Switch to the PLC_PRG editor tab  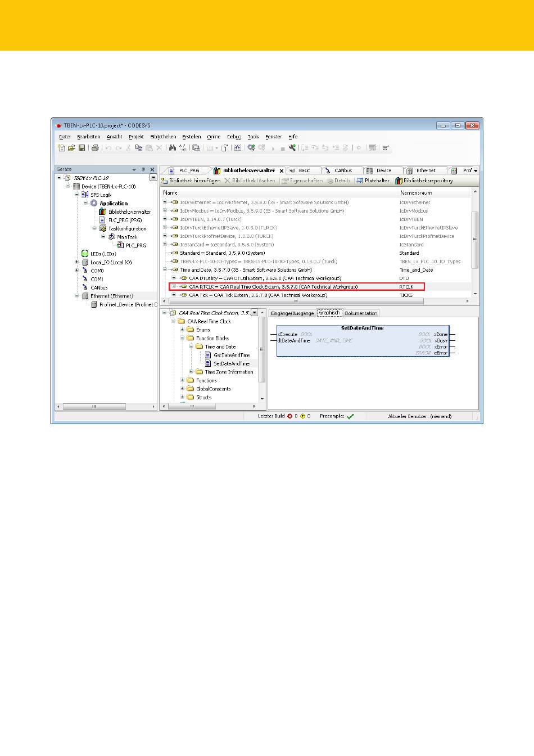click(x=185, y=170)
